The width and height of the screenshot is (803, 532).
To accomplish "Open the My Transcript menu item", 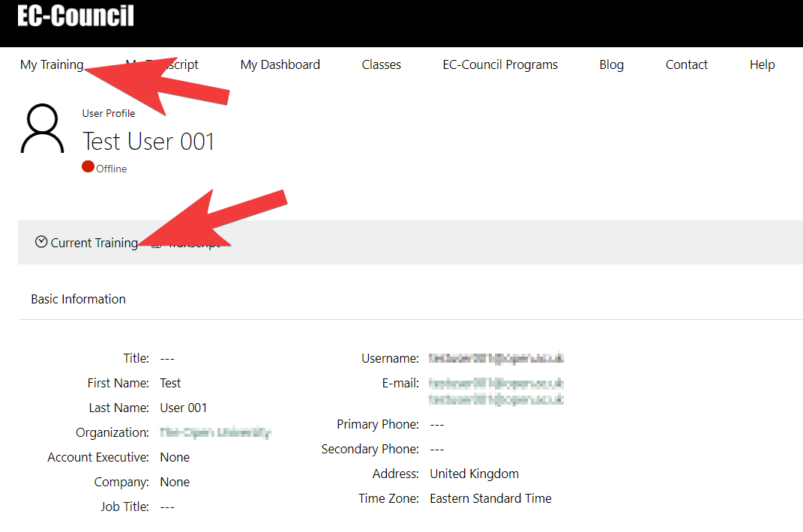I will 162,64.
